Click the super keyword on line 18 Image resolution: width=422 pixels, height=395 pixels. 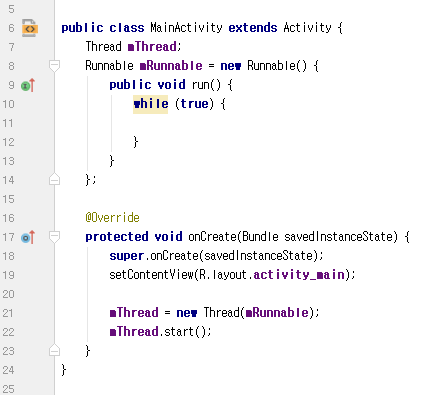pos(127,256)
